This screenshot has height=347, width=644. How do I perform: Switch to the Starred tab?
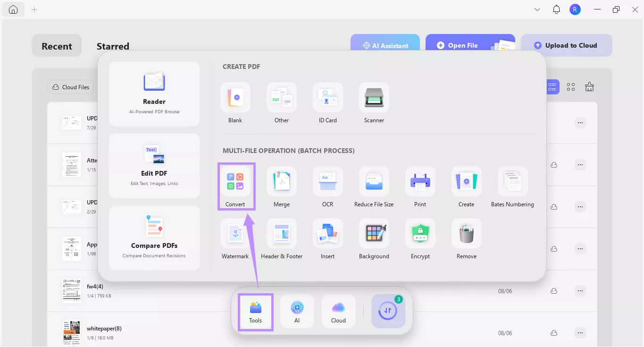click(113, 46)
